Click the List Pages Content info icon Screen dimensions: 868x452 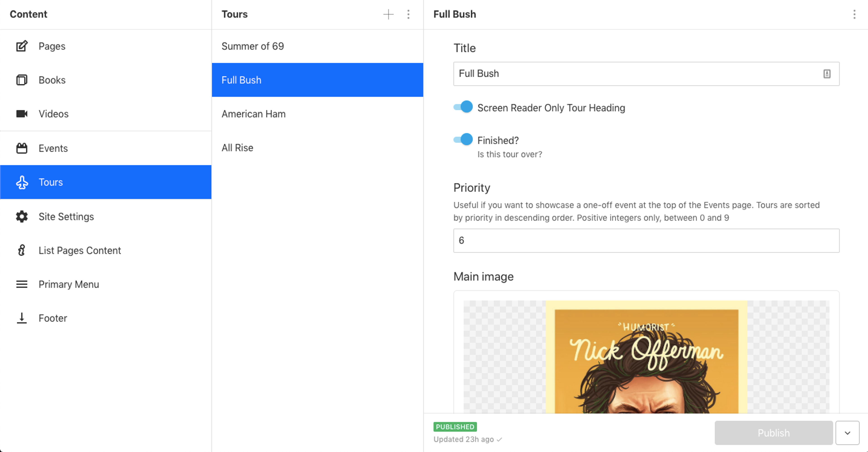[x=22, y=250]
